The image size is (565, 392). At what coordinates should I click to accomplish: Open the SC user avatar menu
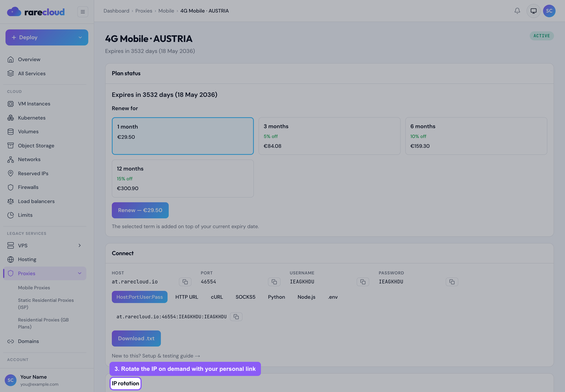549,11
